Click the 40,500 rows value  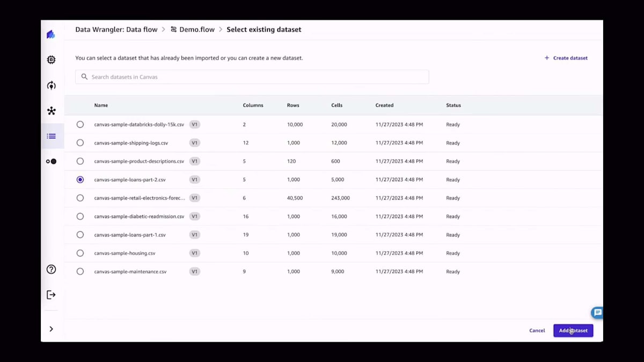click(x=295, y=198)
